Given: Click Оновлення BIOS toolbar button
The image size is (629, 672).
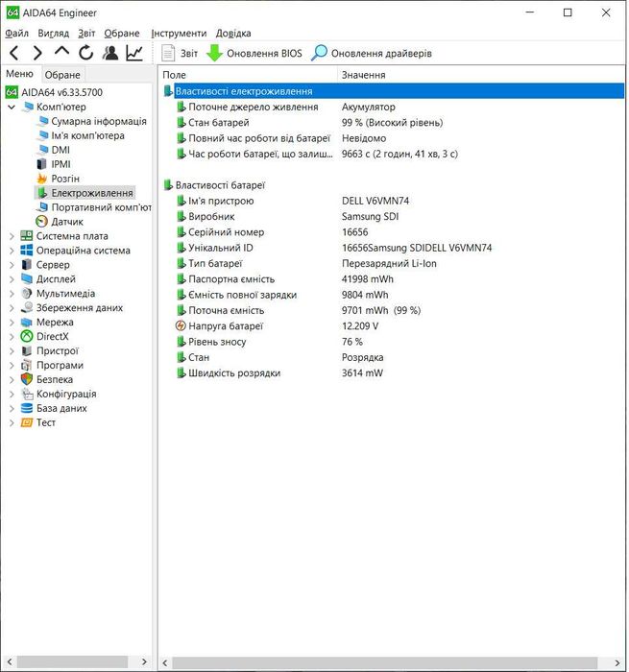Looking at the screenshot, I should coord(254,53).
